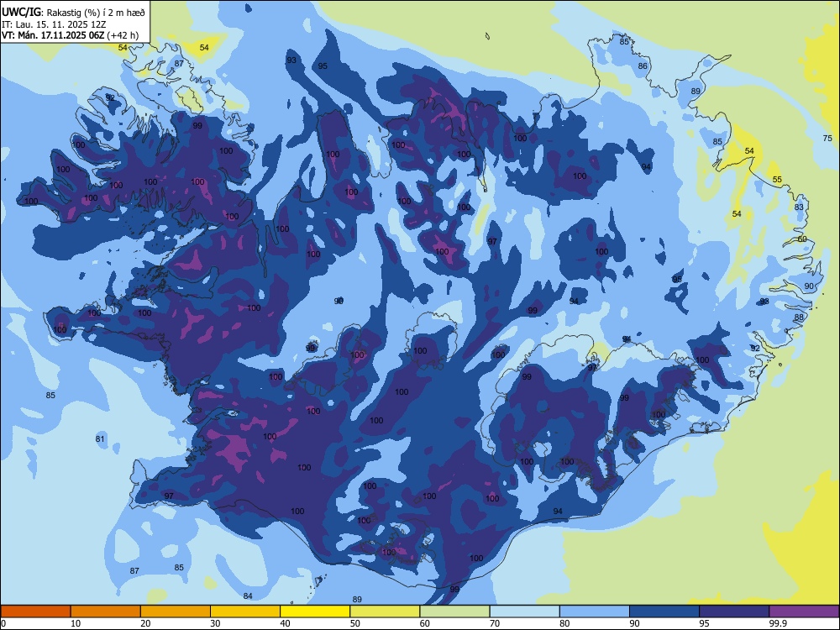The height and width of the screenshot is (630, 840).
Task: Click the 'UWC/IG: Rakastig (%) í 2 m hæð' title
Action: coord(73,12)
